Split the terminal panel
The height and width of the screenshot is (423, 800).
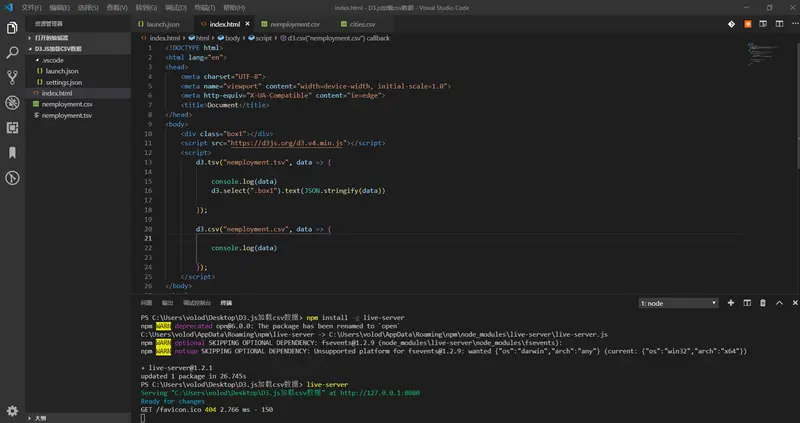(747, 303)
